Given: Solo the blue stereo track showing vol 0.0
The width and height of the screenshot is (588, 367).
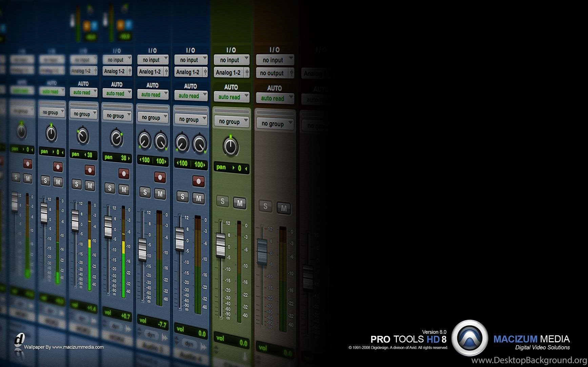Looking at the screenshot, I should (183, 196).
